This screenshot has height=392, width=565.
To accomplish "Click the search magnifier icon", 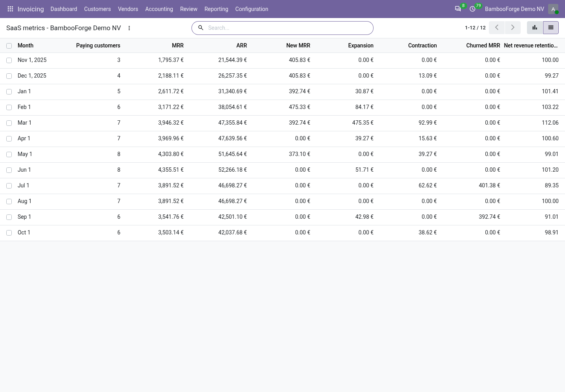I will click(x=200, y=28).
